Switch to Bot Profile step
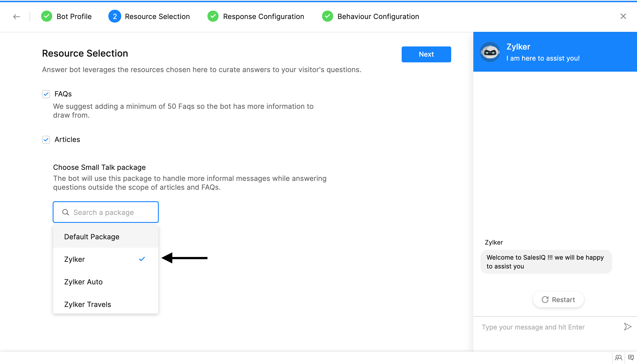The height and width of the screenshot is (364, 637). (74, 17)
